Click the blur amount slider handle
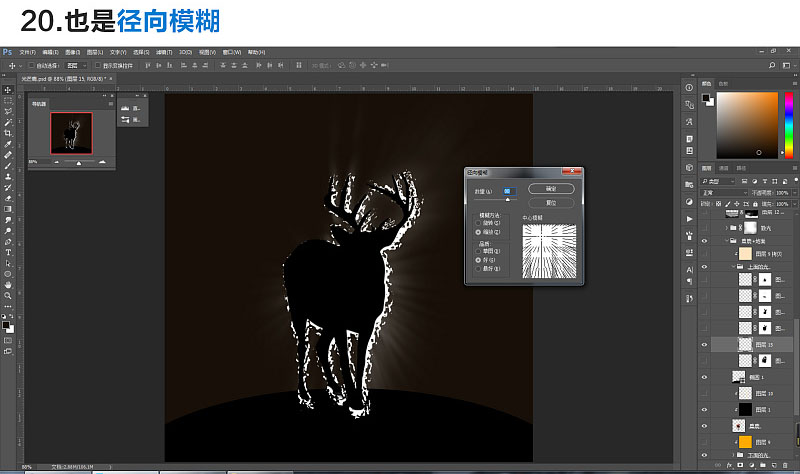800x474 pixels. click(x=508, y=199)
